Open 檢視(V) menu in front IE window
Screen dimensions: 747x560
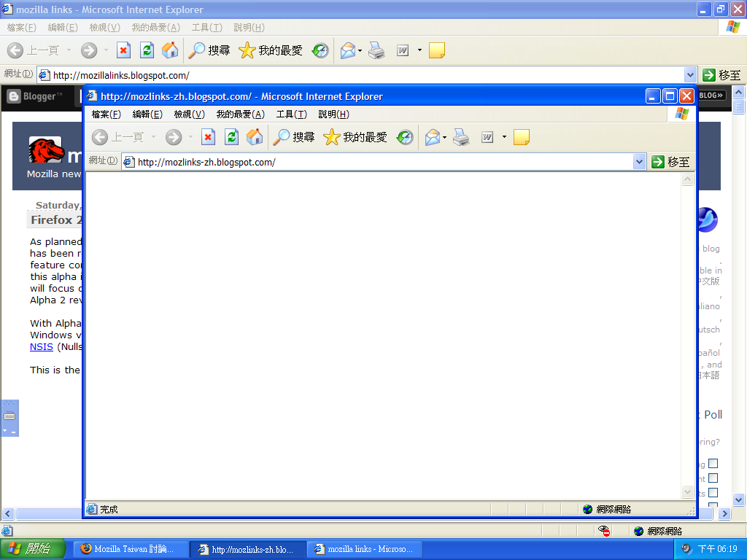[x=190, y=114]
